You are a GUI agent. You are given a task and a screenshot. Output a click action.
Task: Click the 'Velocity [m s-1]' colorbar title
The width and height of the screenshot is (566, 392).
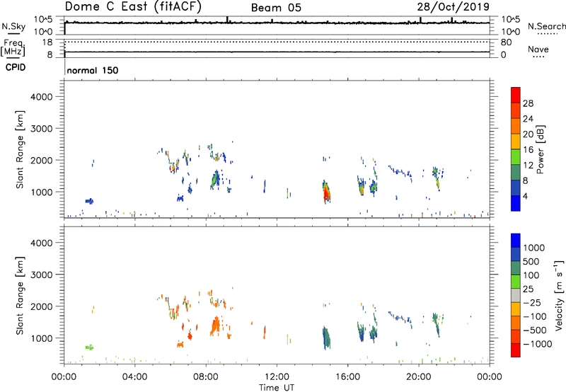pyautogui.click(x=559, y=295)
